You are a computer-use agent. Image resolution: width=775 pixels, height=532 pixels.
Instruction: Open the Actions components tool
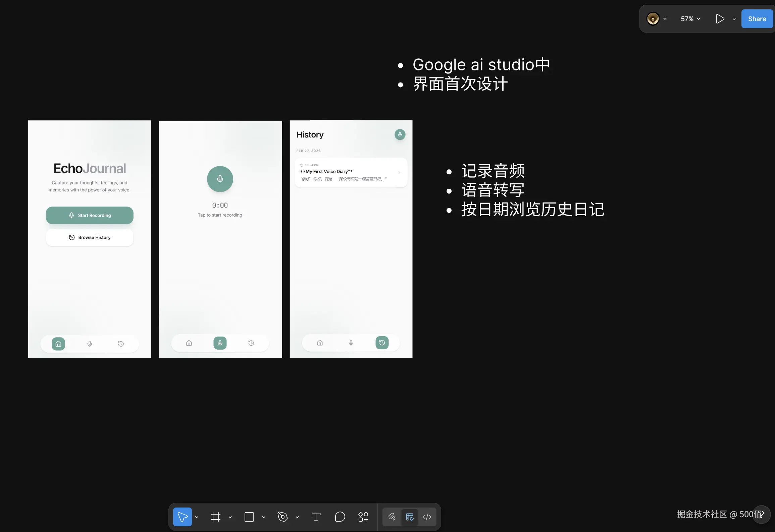(363, 517)
